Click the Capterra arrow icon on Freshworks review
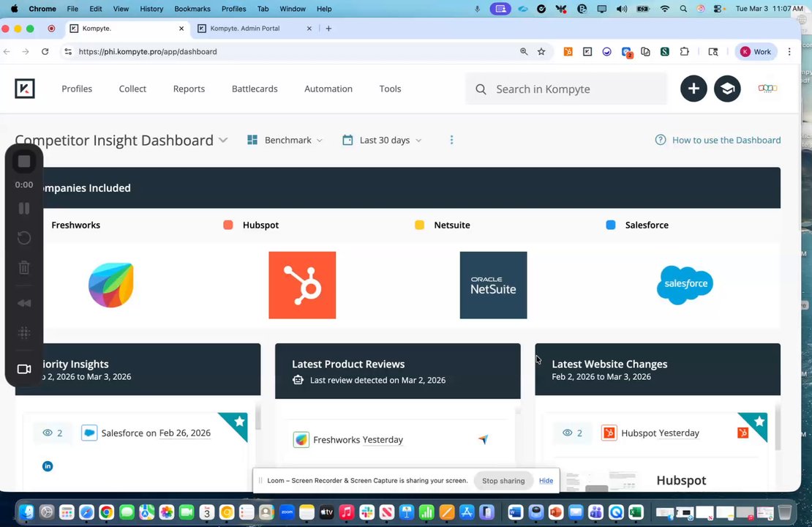The image size is (812, 527). pos(483,439)
